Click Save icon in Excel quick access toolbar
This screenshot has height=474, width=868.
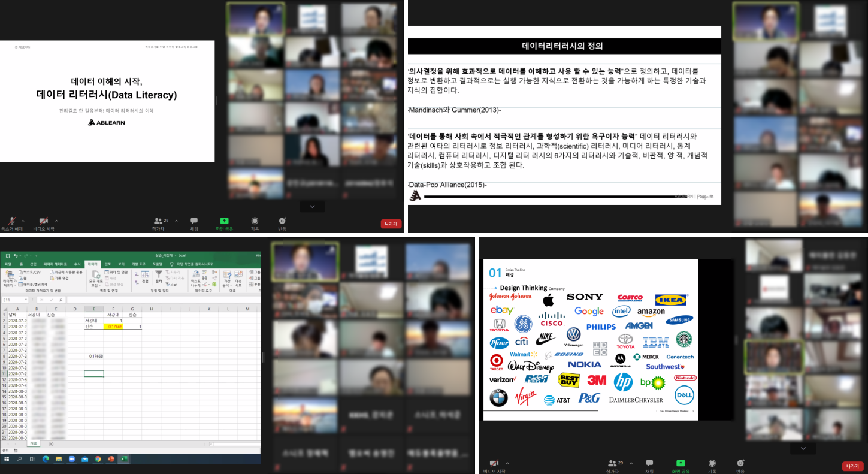(8, 256)
